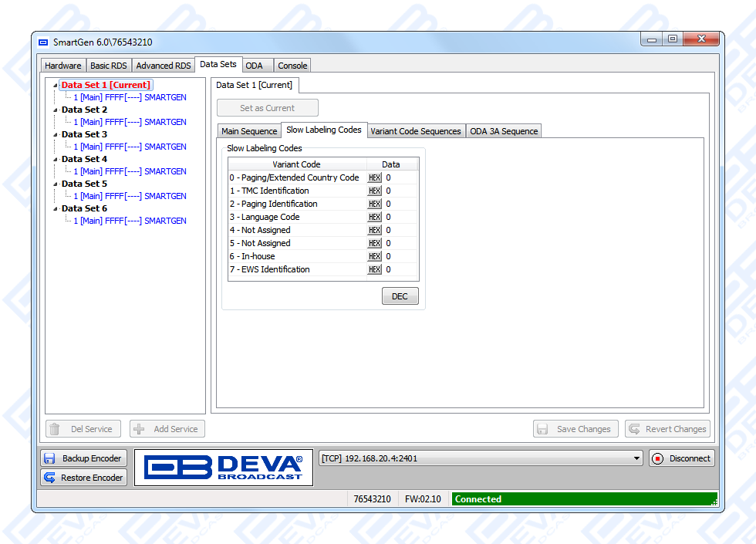Click the HEX icon for In-house row
Screen dimensions: 756x544
[374, 256]
